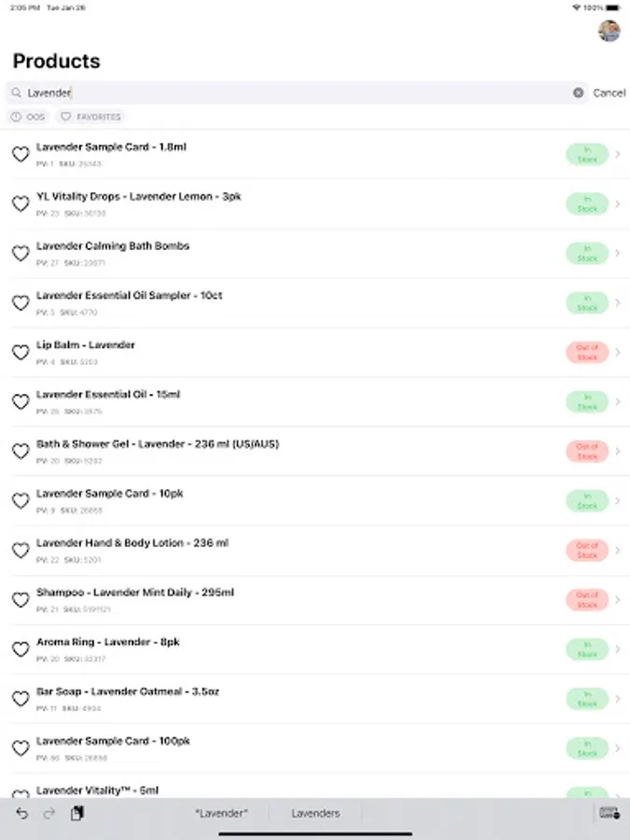Toggle the Favorites filter chip
Screen dimensions: 630x840
pyautogui.click(x=91, y=117)
